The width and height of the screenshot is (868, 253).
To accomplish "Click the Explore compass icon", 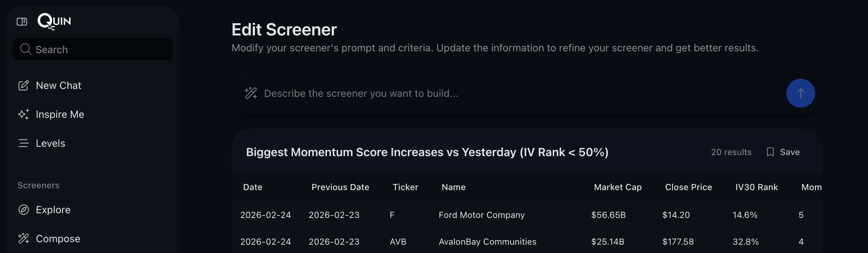I will point(24,210).
